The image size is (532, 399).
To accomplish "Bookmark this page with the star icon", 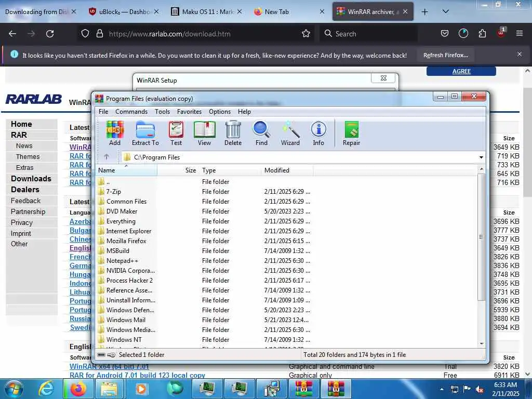I will click(305, 34).
